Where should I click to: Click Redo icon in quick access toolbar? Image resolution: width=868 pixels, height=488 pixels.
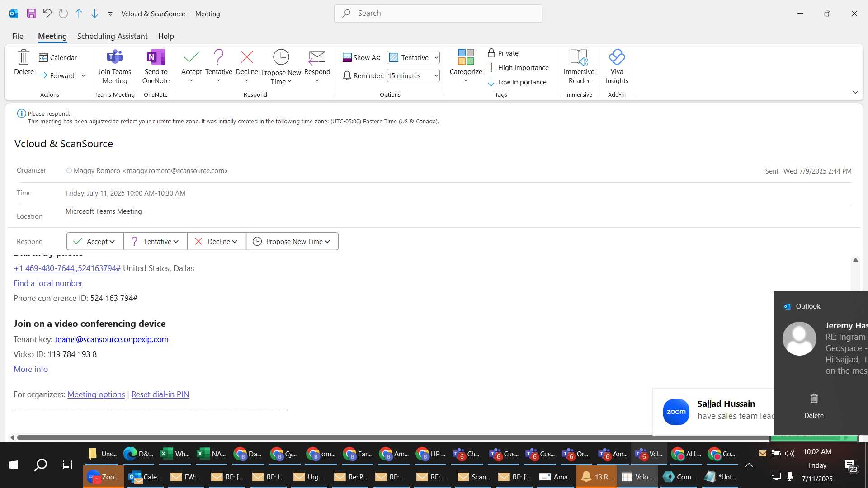tap(63, 14)
